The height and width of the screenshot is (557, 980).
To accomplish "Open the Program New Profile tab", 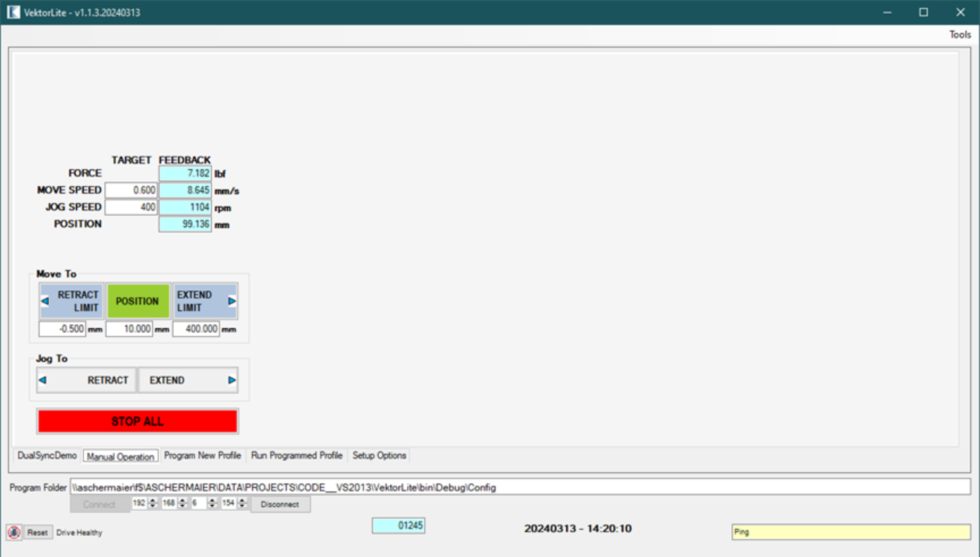I will click(x=202, y=455).
